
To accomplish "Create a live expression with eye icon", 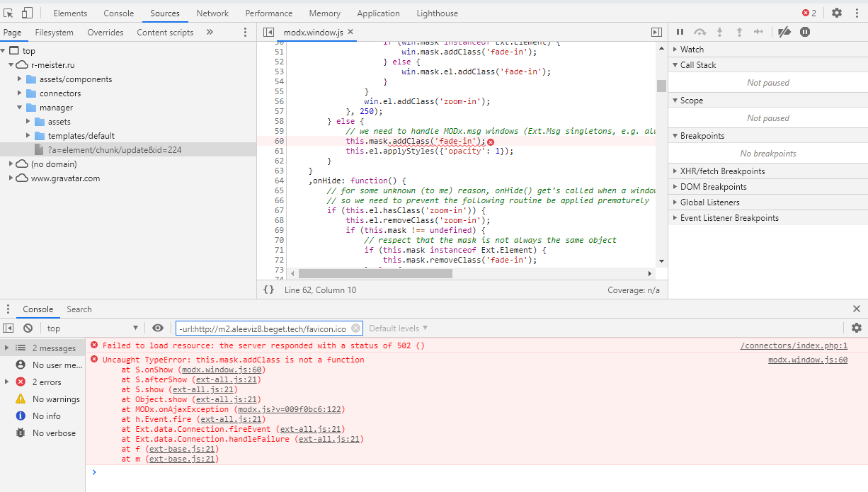I will pos(158,328).
